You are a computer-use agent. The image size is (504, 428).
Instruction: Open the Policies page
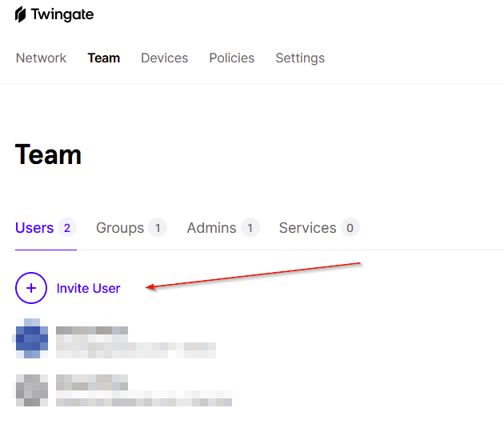pos(232,58)
